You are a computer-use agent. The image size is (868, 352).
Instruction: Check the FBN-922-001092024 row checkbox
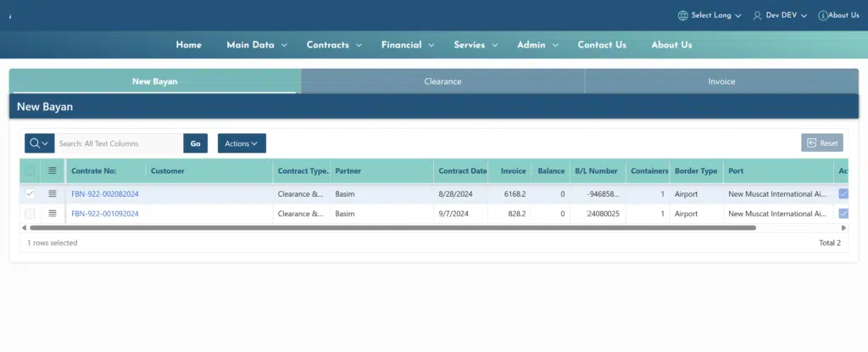(x=30, y=214)
